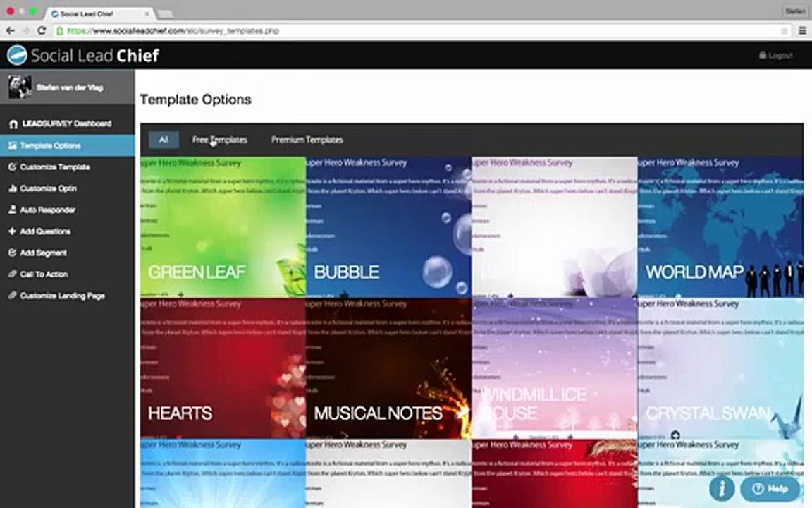Open Auto Responder settings
Image resolution: width=812 pixels, height=508 pixels.
coord(68,210)
